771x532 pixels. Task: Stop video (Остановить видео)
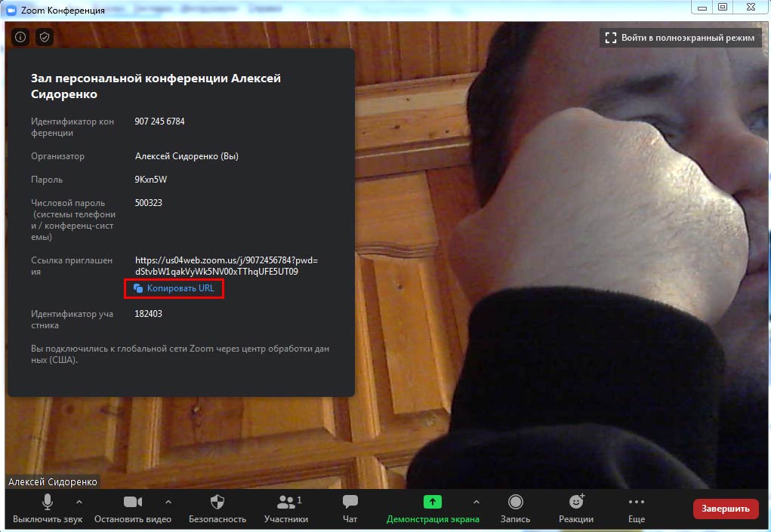pos(133,509)
